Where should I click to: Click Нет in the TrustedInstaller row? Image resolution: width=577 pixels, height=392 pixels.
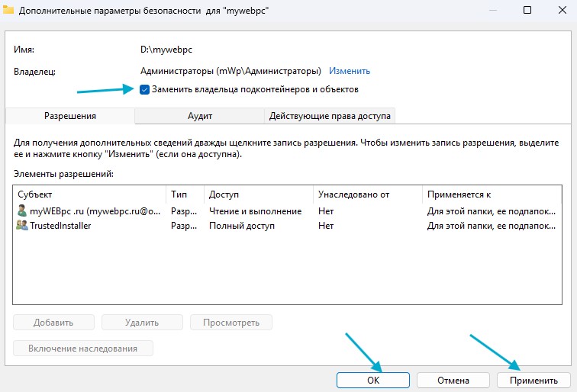(326, 226)
